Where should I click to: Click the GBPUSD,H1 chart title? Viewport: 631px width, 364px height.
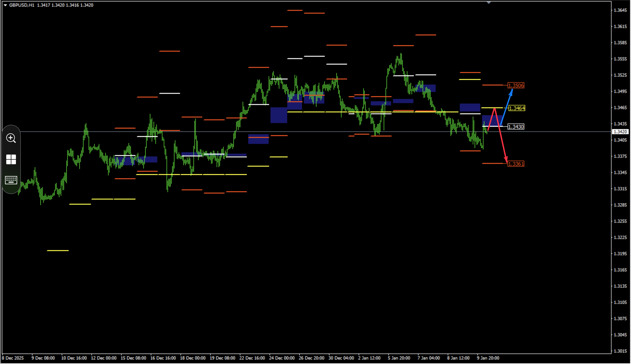click(x=21, y=5)
